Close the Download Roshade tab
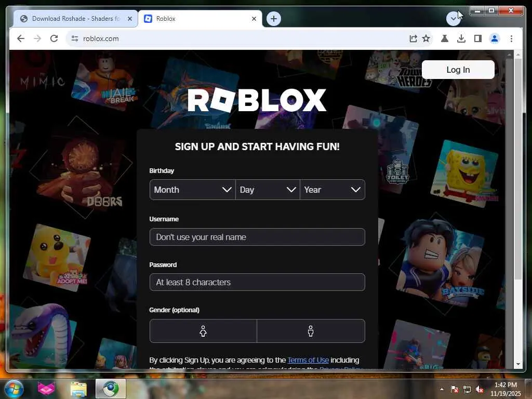The width and height of the screenshot is (532, 399). pos(129,19)
